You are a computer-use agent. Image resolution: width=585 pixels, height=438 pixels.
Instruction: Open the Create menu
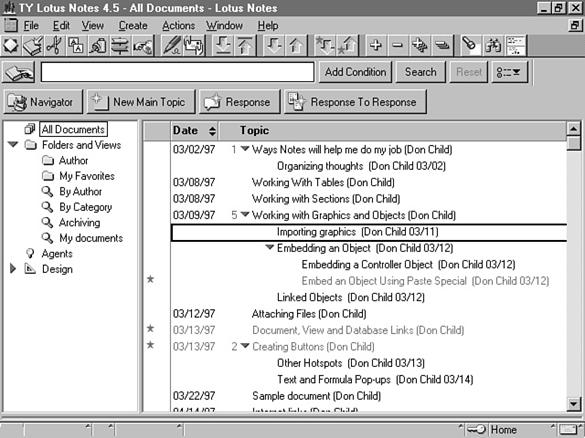(133, 25)
